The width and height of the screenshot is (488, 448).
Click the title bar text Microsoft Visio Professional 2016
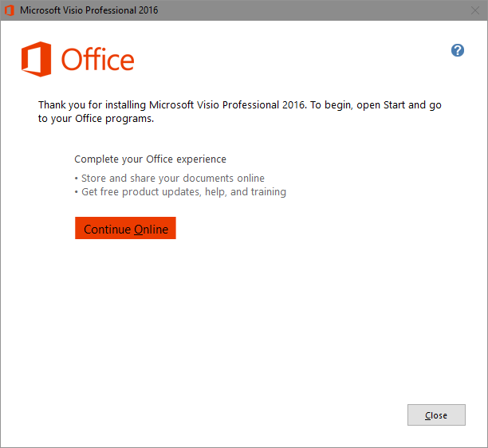pyautogui.click(x=89, y=10)
